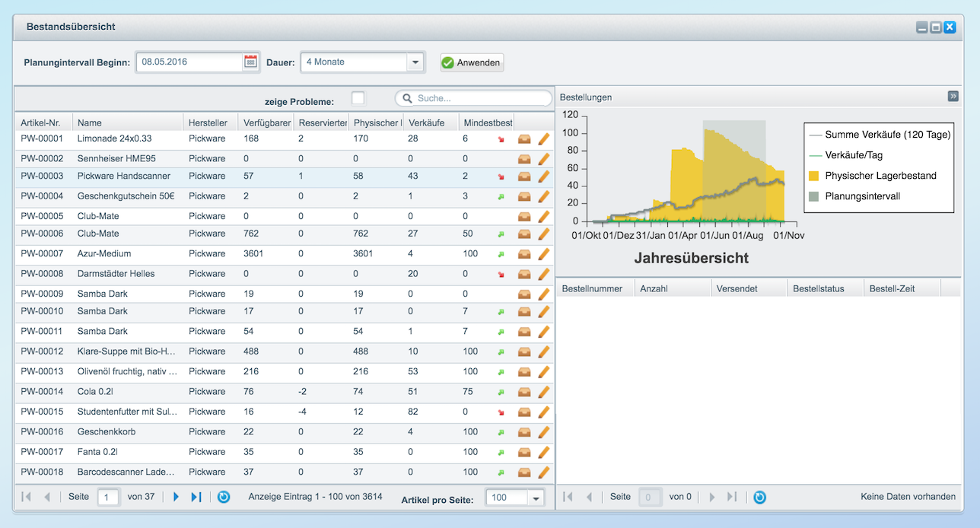Screen dimensions: 980x528
Task: Toggle Planungsintervall grey legend swatch
Action: (813, 196)
